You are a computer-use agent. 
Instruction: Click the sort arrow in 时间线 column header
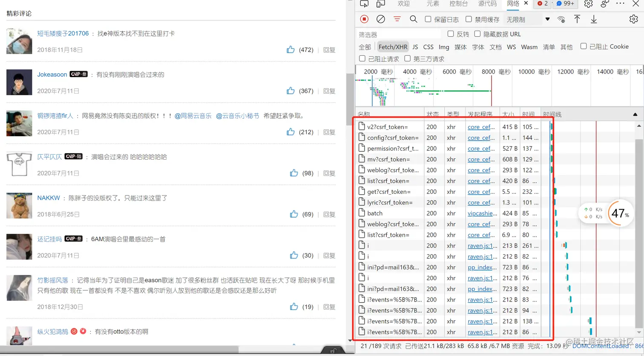click(635, 114)
